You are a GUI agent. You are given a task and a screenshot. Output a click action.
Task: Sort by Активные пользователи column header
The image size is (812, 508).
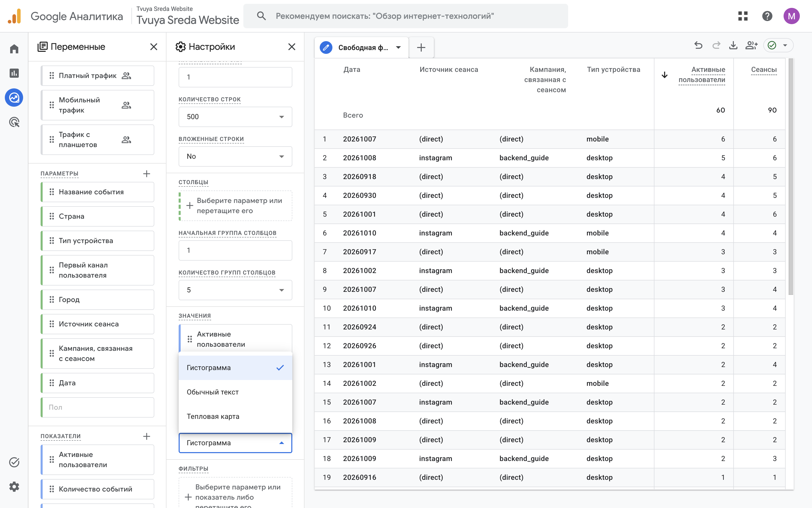pos(702,75)
